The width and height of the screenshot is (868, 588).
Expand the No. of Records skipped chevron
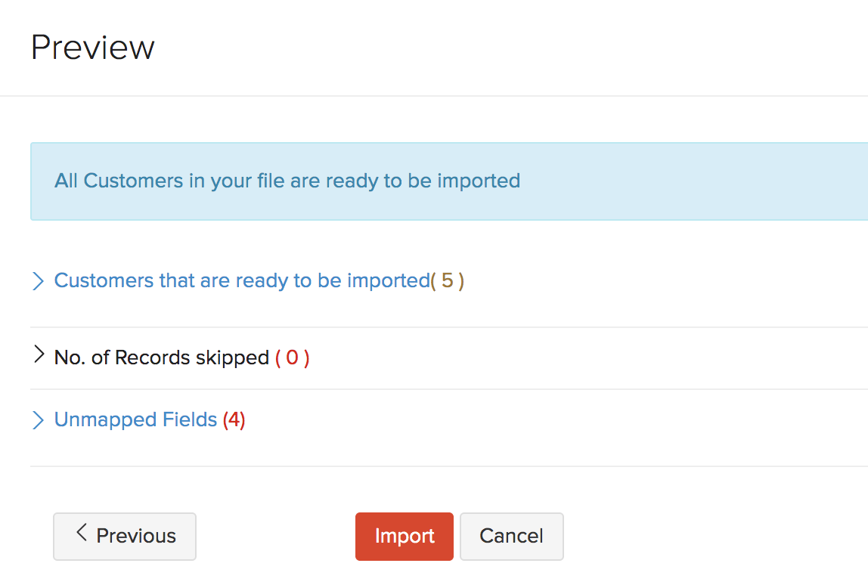39,355
